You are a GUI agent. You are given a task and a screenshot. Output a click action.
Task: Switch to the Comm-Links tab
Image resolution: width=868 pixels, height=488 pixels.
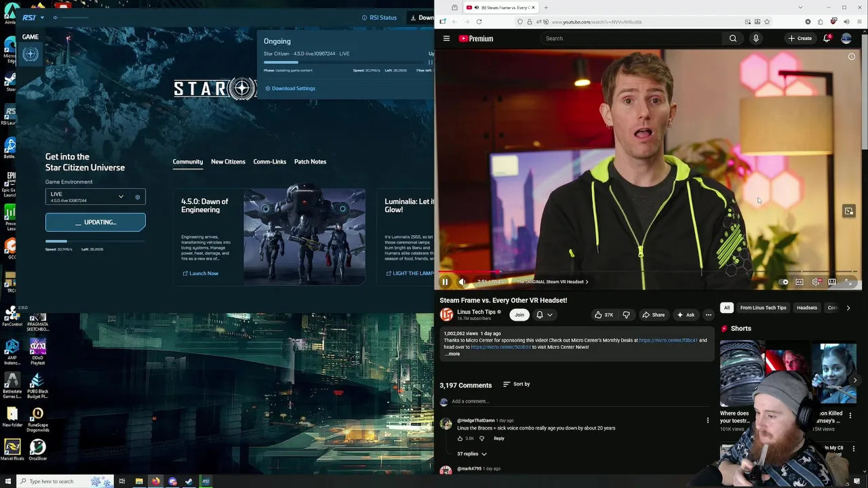click(x=270, y=162)
